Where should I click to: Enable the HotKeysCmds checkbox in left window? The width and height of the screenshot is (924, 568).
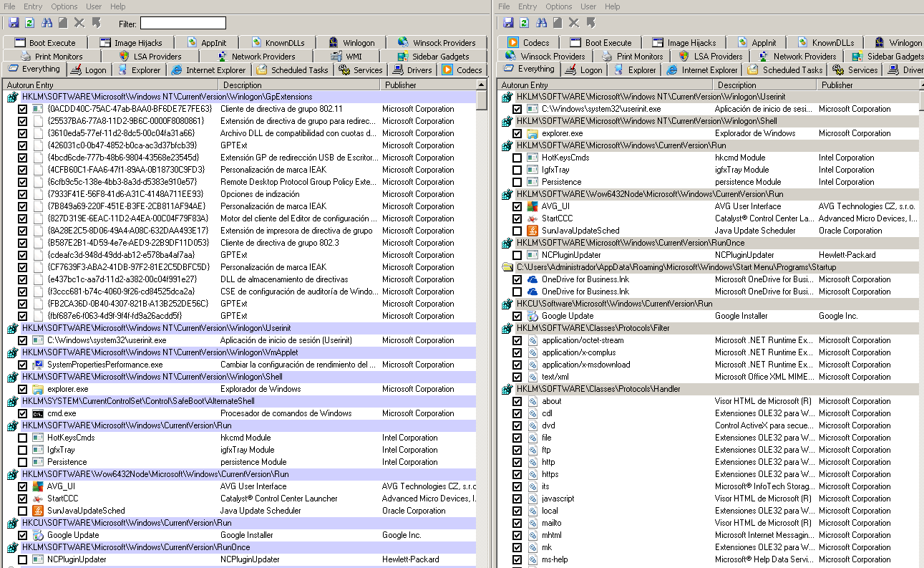[23, 438]
